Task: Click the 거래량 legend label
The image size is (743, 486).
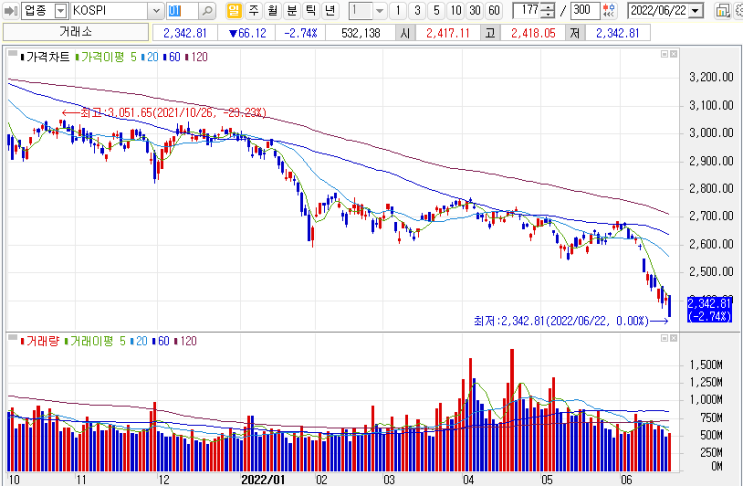Action: [x=42, y=341]
